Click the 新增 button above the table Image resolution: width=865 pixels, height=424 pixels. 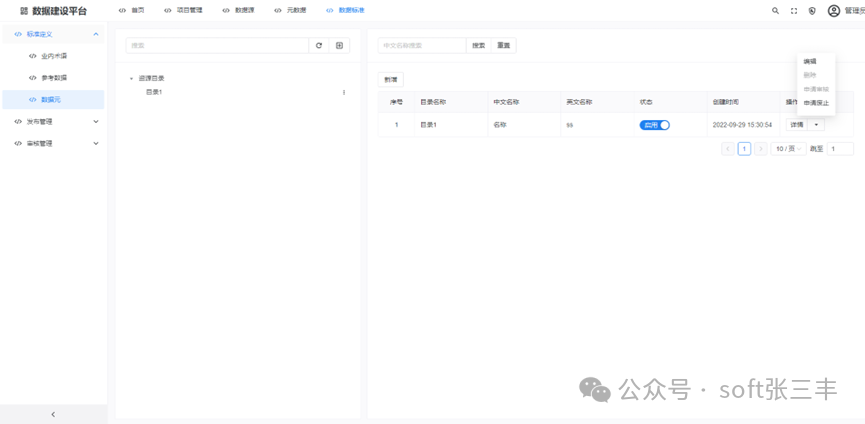coord(391,79)
